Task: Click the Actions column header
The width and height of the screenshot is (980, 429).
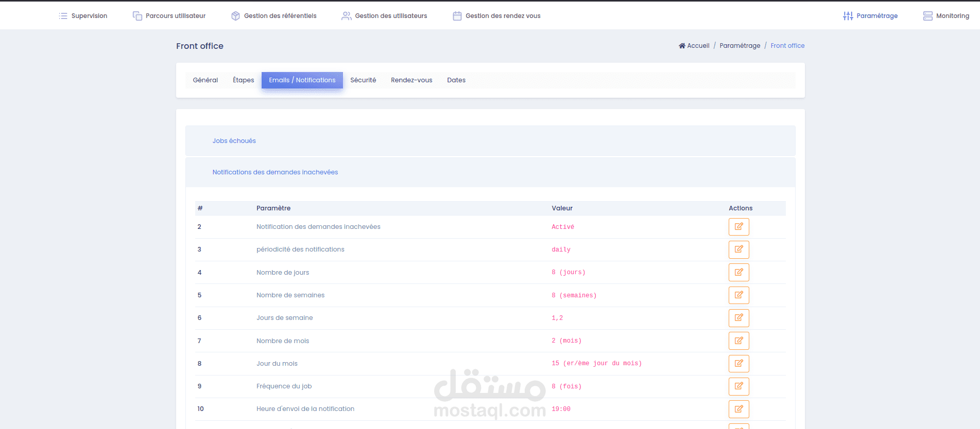Action: pos(741,208)
